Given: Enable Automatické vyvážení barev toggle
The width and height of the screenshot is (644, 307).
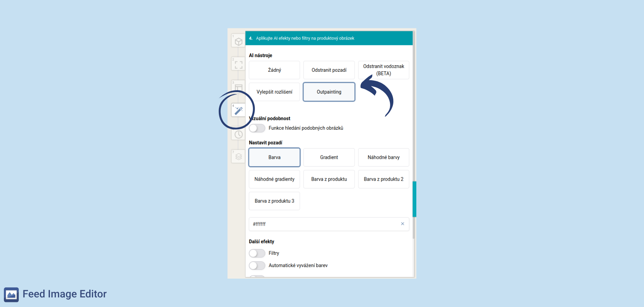Looking at the screenshot, I should click(257, 266).
